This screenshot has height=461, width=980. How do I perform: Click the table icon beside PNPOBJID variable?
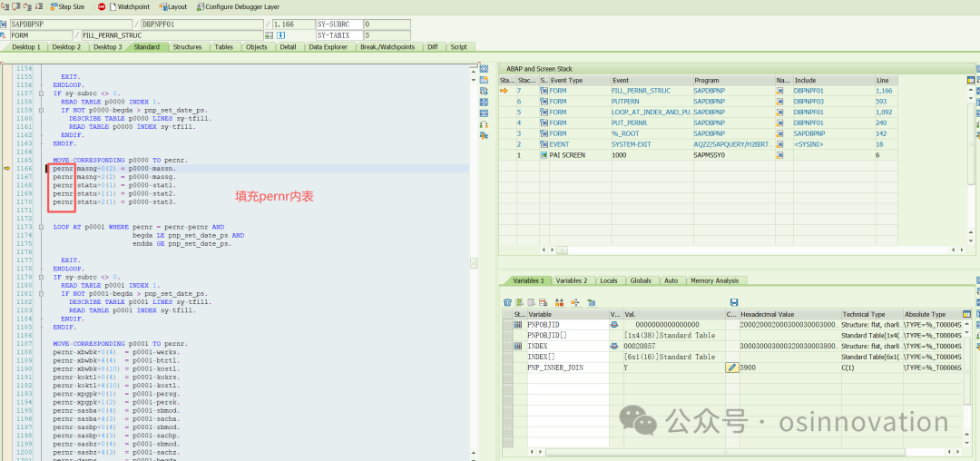tap(518, 325)
